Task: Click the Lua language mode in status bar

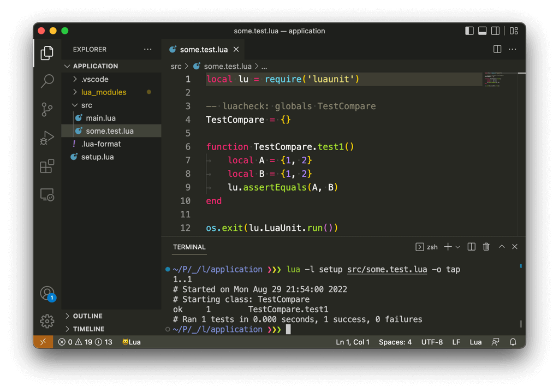Action: 475,342
